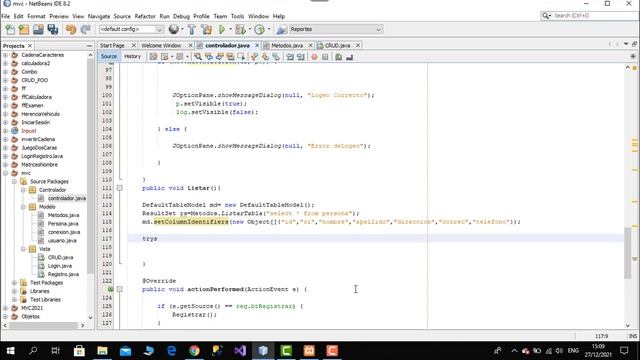Viewport: 640px width, 360px height.
Task: Click the Start Macro Recording red icon
Action: (x=314, y=57)
